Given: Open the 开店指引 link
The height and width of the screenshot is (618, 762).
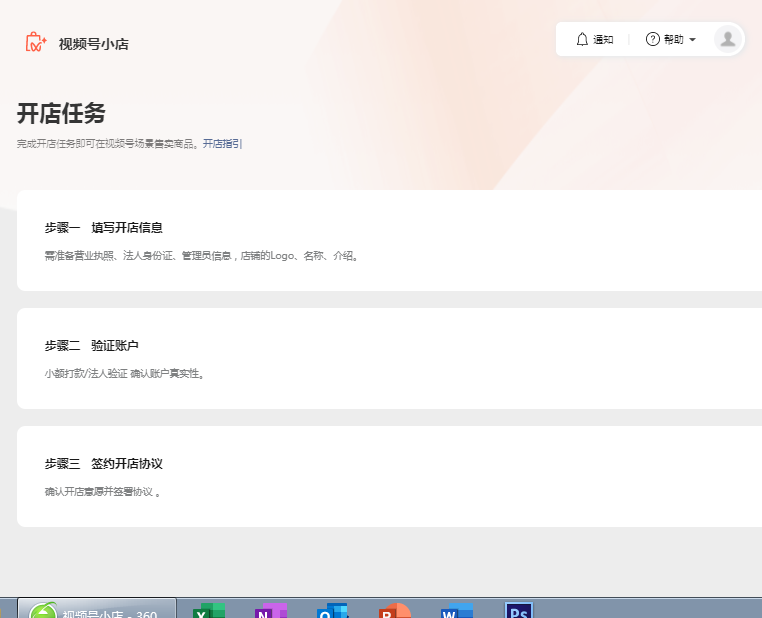Looking at the screenshot, I should point(222,144).
